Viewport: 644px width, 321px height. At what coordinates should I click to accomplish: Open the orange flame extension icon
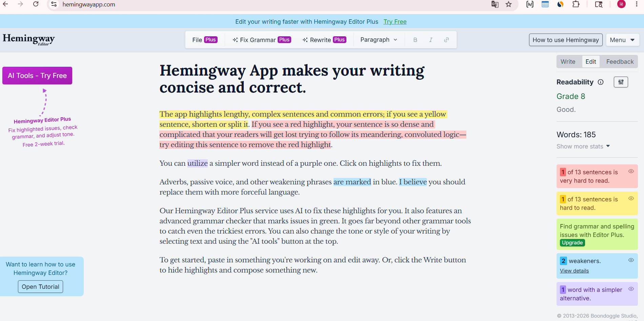560,4
